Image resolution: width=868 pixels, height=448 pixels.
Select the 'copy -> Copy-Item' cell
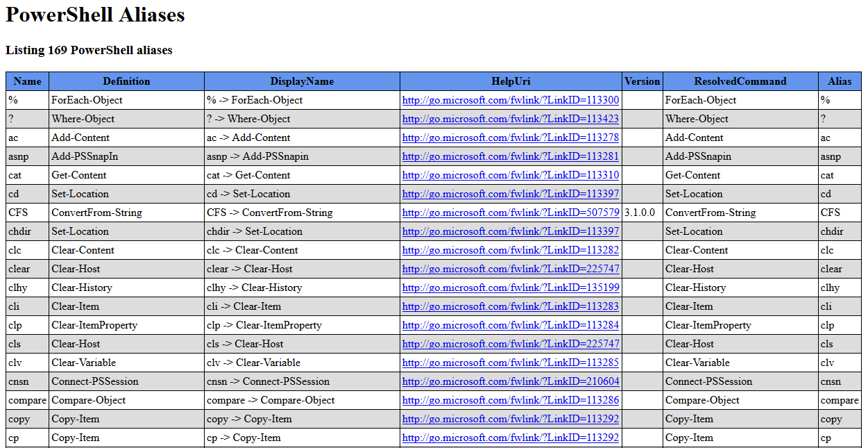(302, 419)
